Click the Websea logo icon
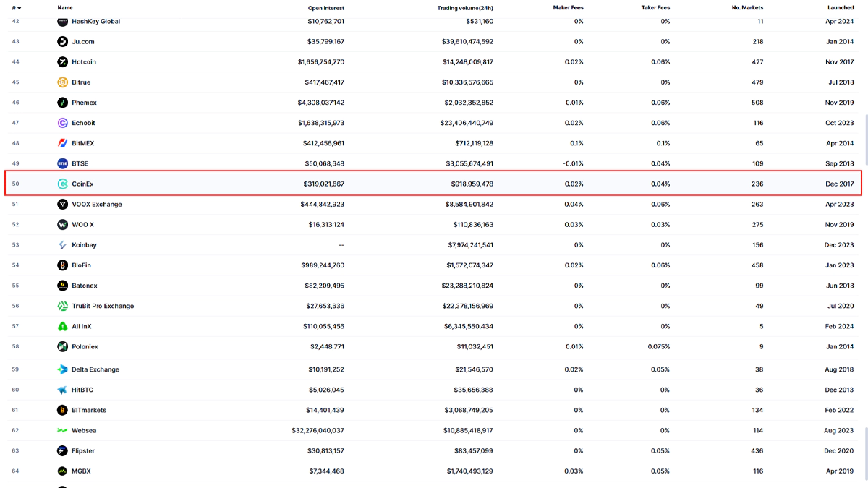868x488 pixels. click(63, 431)
